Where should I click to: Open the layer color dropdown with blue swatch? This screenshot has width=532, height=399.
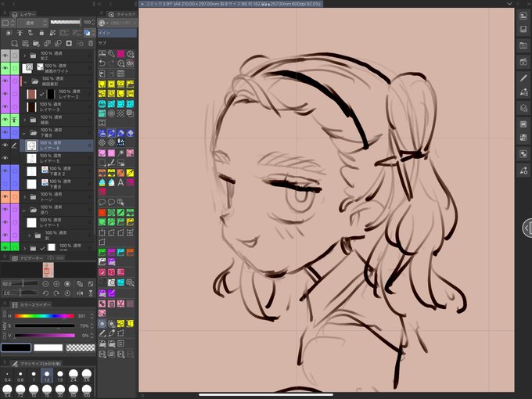(89, 33)
